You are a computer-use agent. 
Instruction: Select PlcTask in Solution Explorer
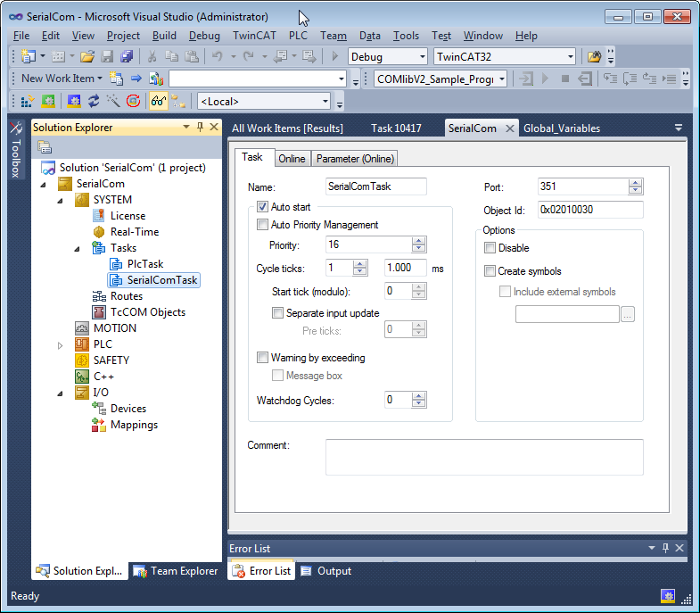coord(145,264)
